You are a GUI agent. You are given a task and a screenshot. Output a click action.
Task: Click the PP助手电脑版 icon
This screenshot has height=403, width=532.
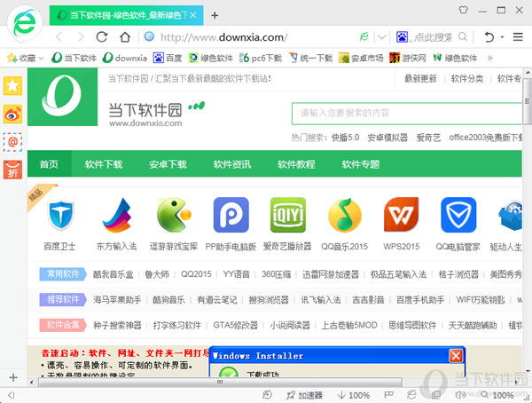click(231, 215)
